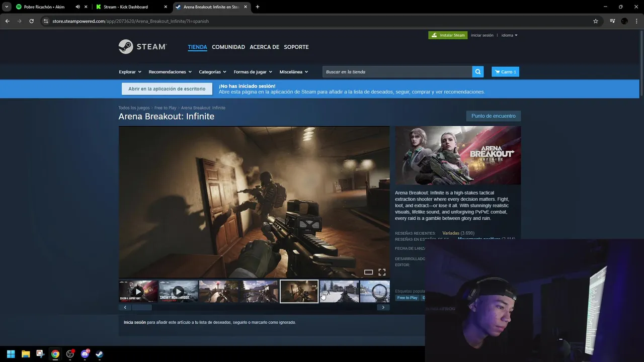The width and height of the screenshot is (644, 362).
Task: Click the address bar URL
Action: coord(131,21)
